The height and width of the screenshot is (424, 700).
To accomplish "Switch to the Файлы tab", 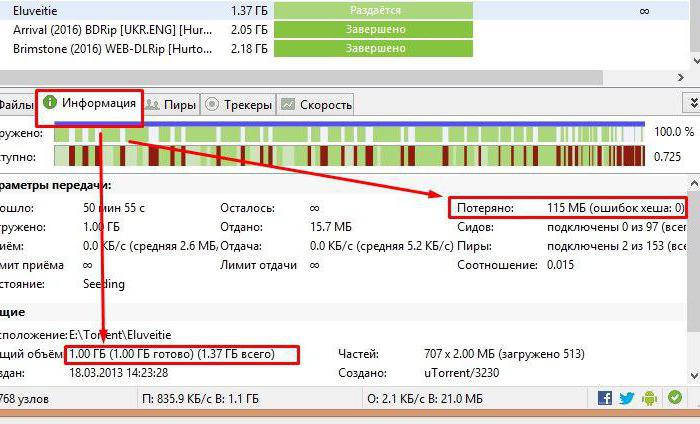I will 16,105.
